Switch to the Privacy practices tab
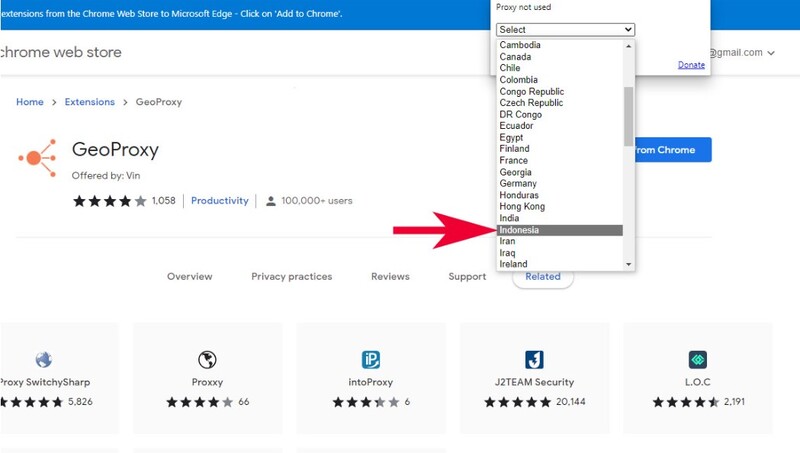Image resolution: width=800 pixels, height=453 pixels. [291, 276]
